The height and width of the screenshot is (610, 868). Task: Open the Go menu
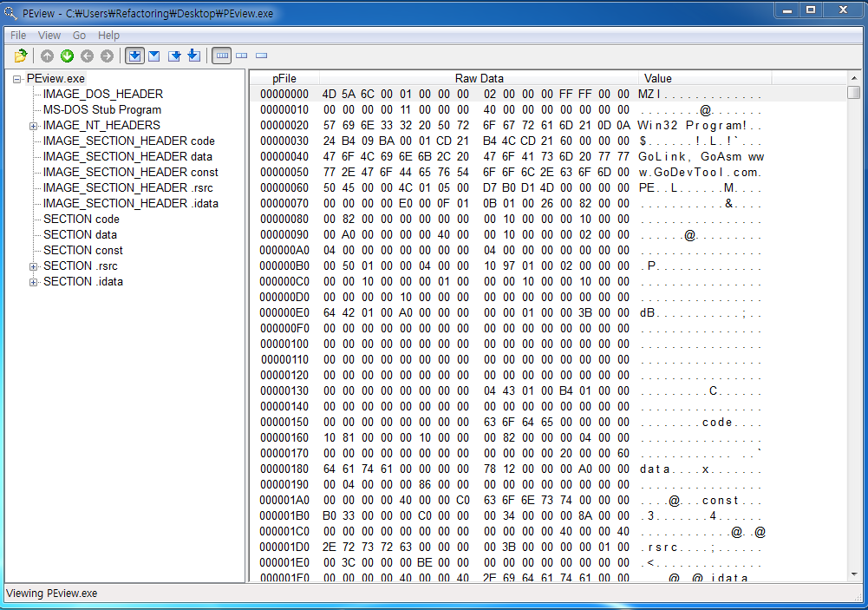(x=79, y=36)
